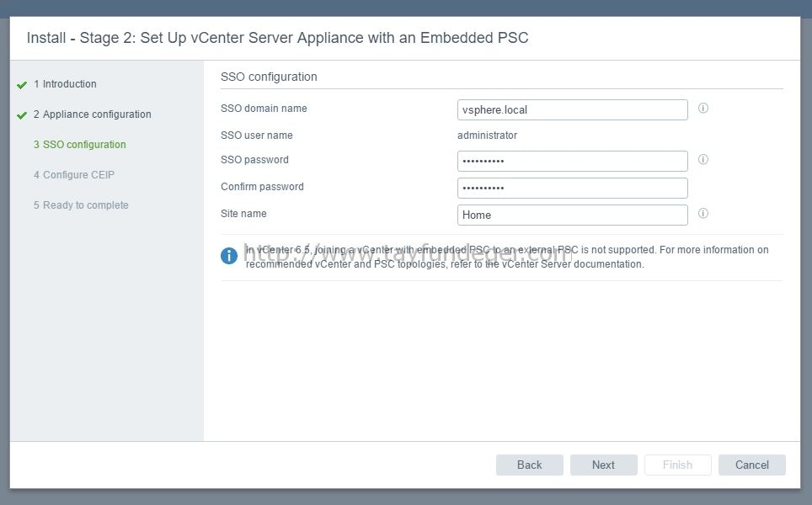Screen dimensions: 812x505
Task: Click into the SSO password field
Action: [572, 161]
